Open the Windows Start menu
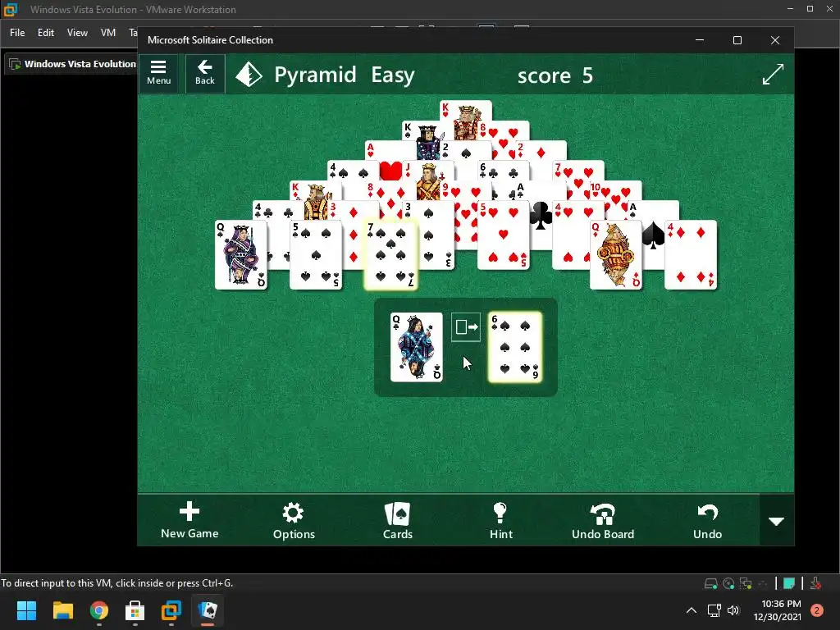The height and width of the screenshot is (630, 840). point(26,610)
